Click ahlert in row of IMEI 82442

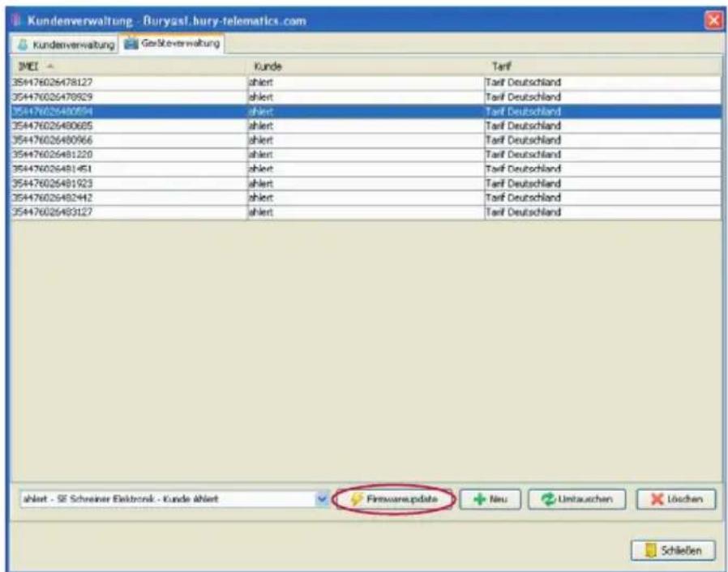[261, 198]
